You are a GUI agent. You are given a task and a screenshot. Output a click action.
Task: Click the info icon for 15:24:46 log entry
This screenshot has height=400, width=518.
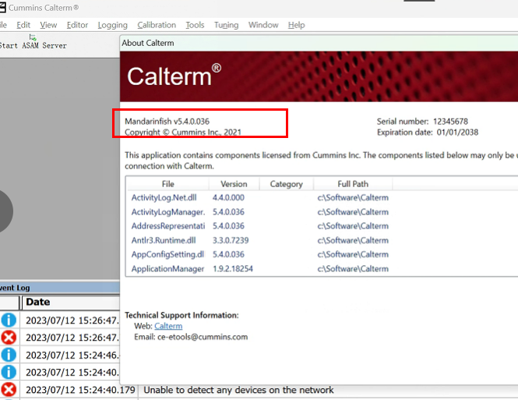pyautogui.click(x=9, y=355)
